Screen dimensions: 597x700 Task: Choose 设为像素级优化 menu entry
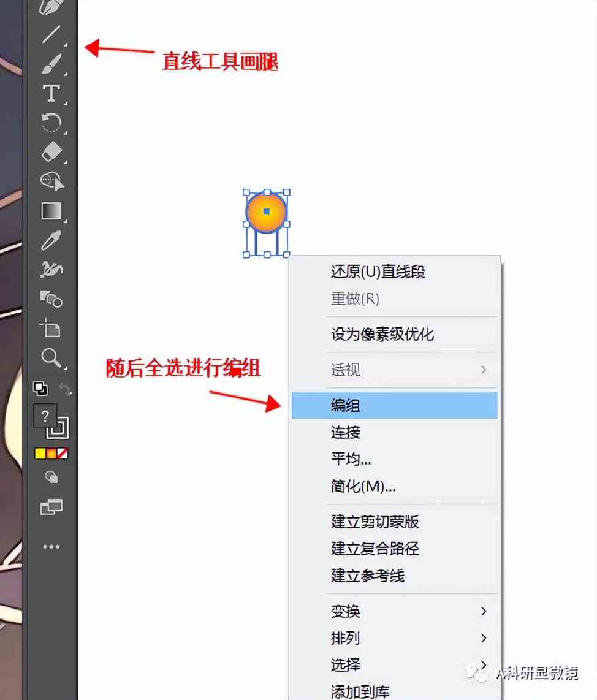coord(394,334)
